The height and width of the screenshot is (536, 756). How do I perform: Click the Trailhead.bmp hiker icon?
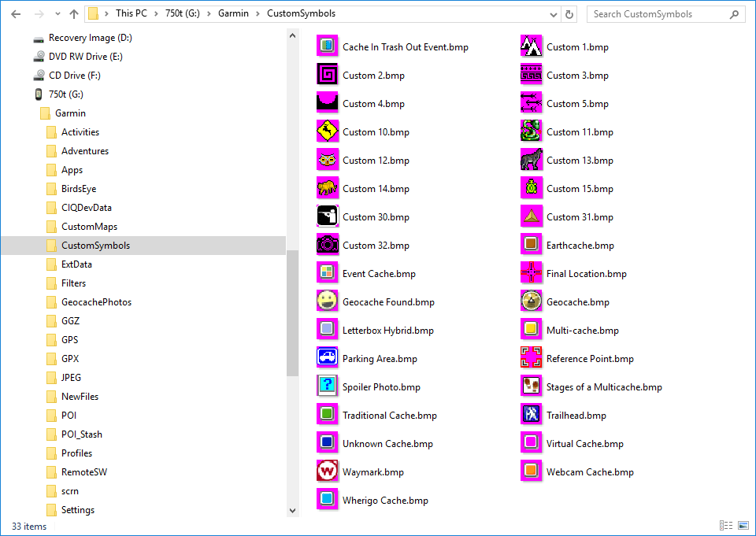click(x=532, y=415)
